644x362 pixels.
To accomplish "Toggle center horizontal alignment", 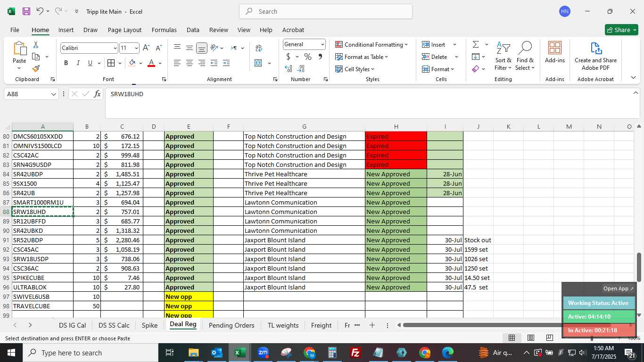I will (190, 63).
